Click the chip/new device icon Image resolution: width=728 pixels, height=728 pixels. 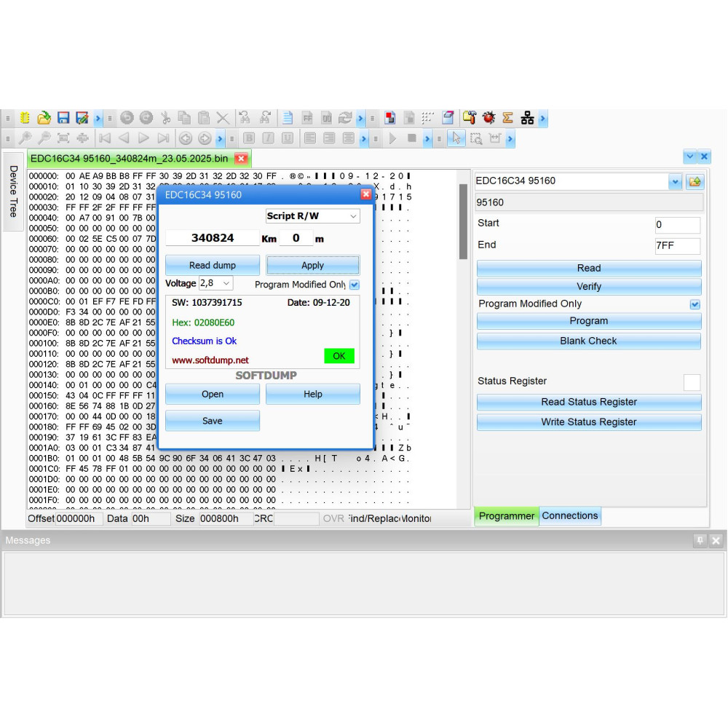[x=25, y=118]
